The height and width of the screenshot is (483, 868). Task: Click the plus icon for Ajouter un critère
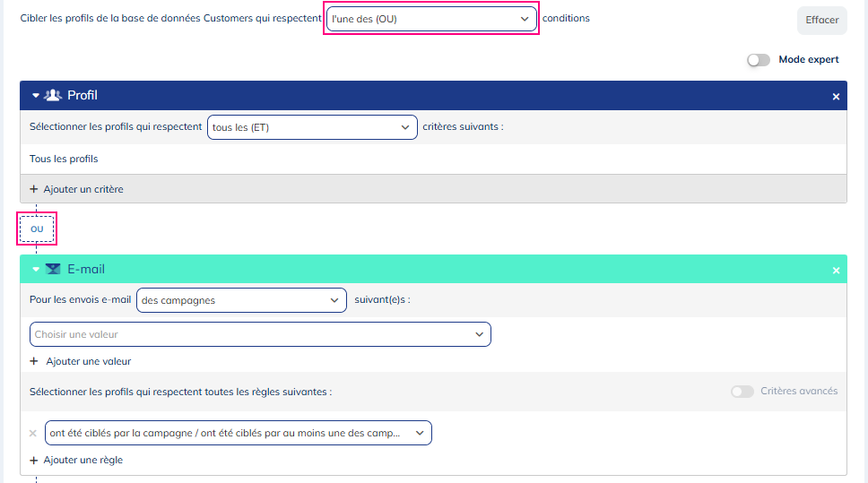[34, 189]
